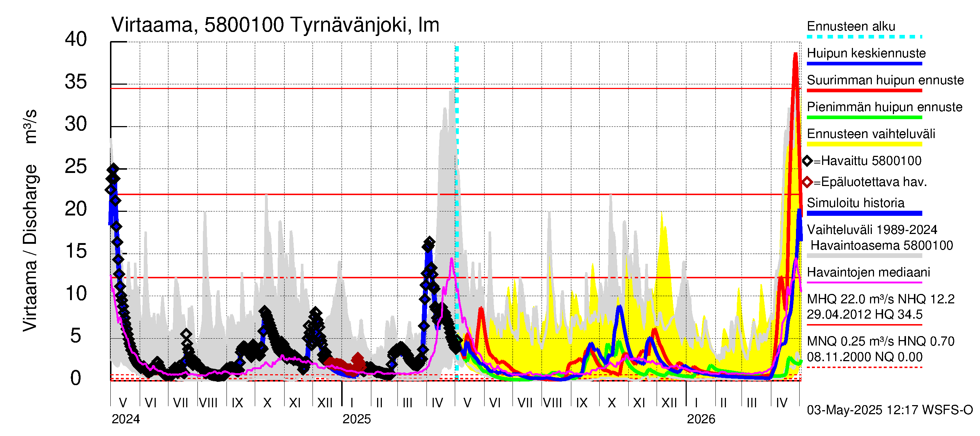This screenshot has height=436, width=980.
Task: Click the 'Pienimmän huipun ennuste' legend label
Action: click(885, 107)
